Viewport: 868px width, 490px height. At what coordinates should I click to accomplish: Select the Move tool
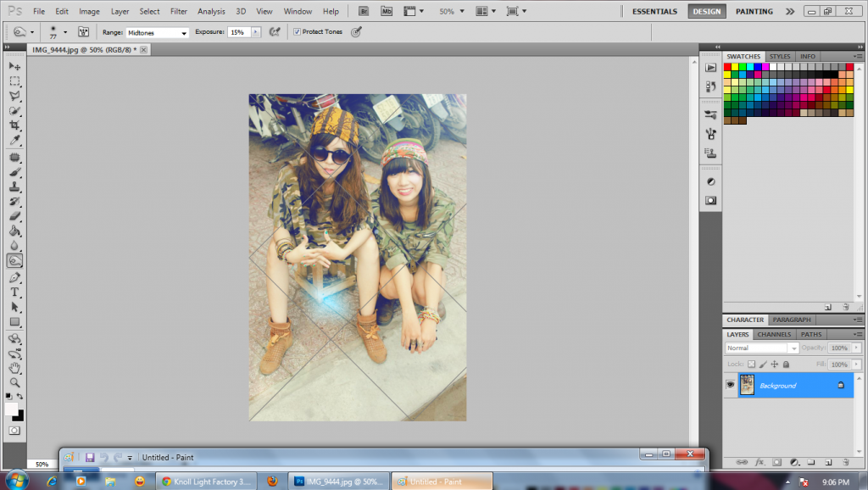pyautogui.click(x=14, y=66)
